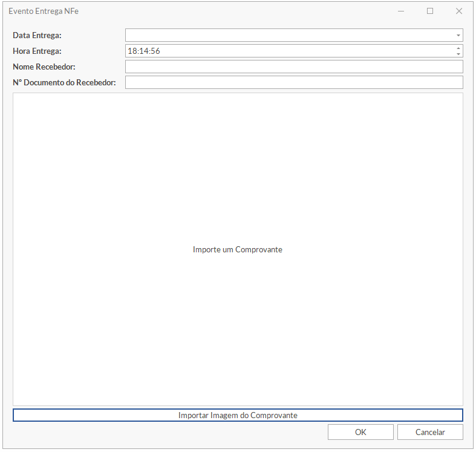476x452 pixels.
Task: Click the Importe um Comprovante preview area
Action: [238, 249]
